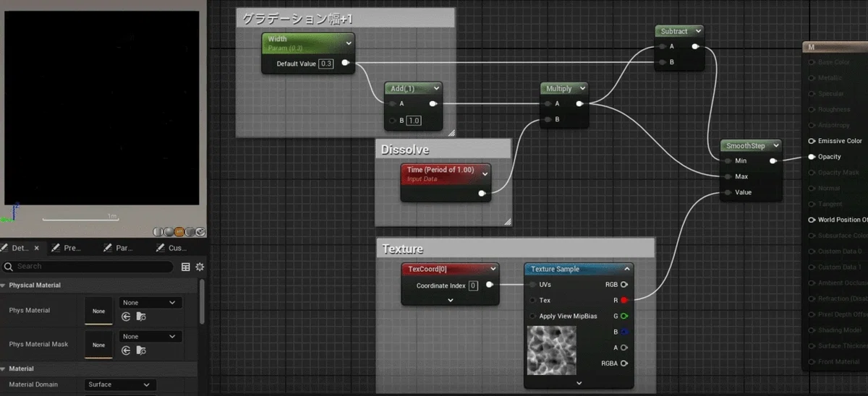Select the cylinder preview mesh icon
The width and height of the screenshot is (868, 396).
coord(158,232)
